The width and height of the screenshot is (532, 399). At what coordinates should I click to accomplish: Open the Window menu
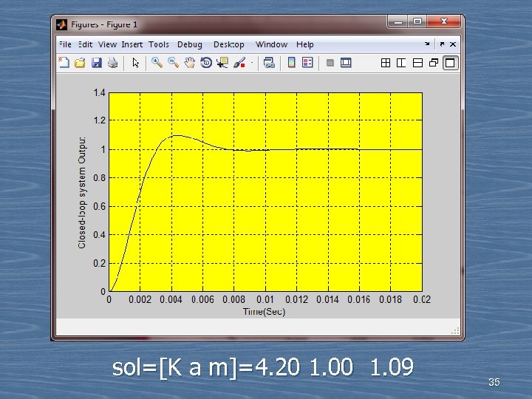click(271, 44)
